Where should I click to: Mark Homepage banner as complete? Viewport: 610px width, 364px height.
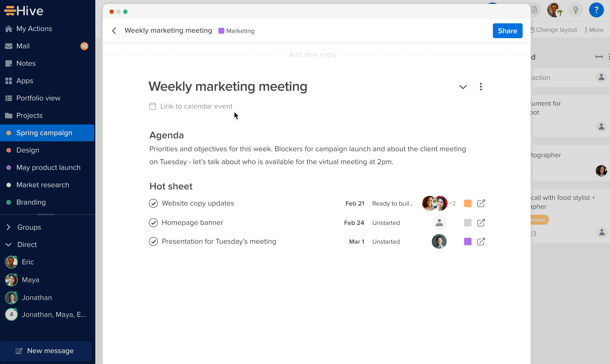tap(153, 222)
